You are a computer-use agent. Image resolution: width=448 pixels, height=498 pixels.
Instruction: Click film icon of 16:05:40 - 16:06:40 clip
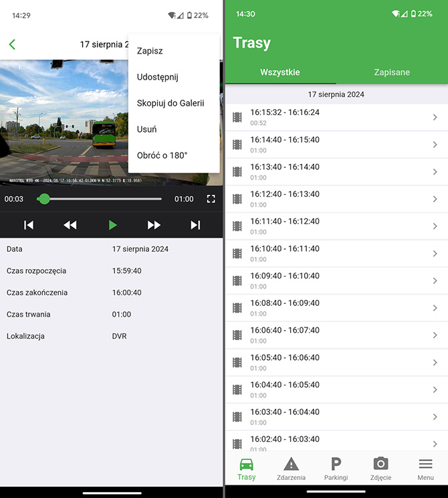pyautogui.click(x=237, y=362)
